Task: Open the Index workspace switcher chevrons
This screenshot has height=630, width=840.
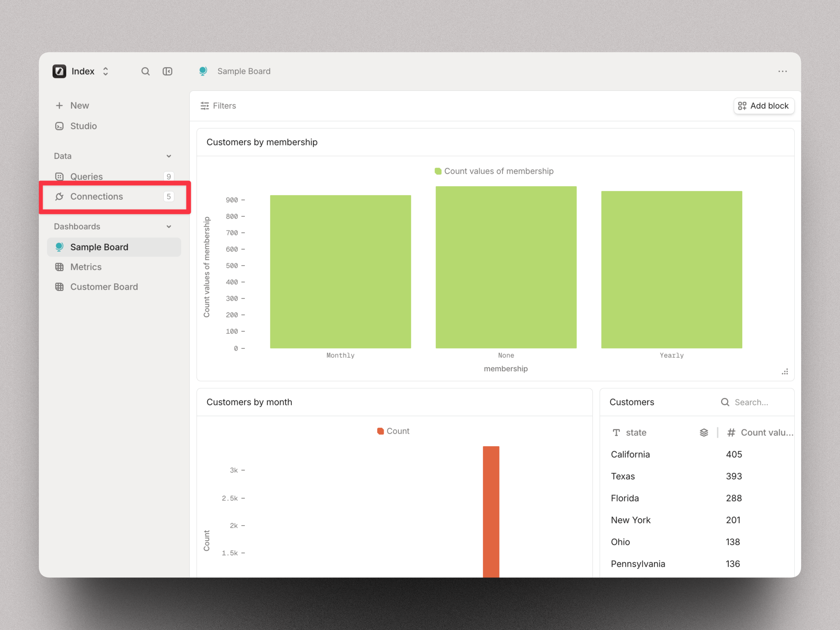Action: click(x=106, y=71)
